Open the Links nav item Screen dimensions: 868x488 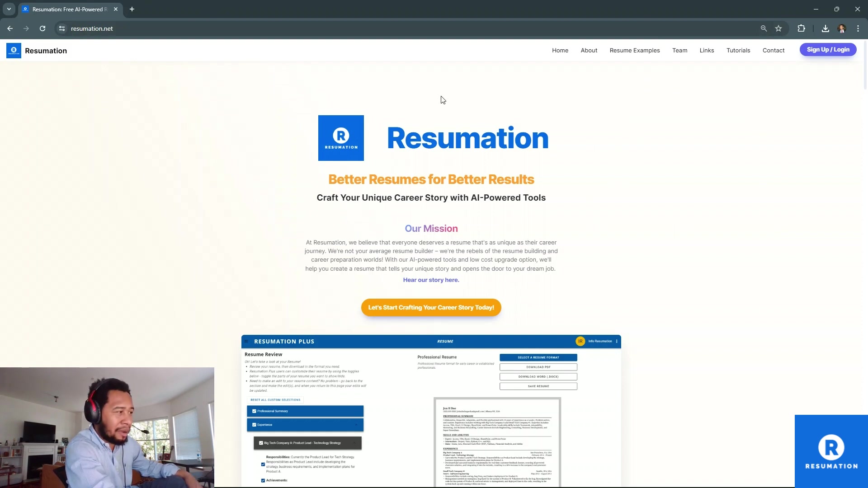click(707, 50)
